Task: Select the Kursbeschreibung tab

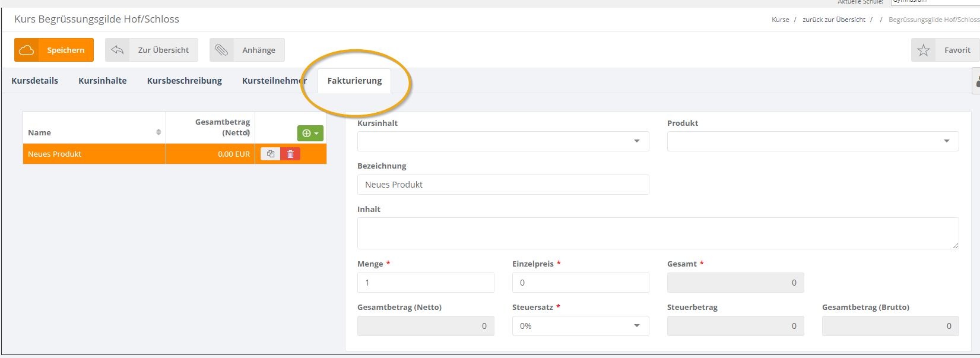Action: point(185,81)
